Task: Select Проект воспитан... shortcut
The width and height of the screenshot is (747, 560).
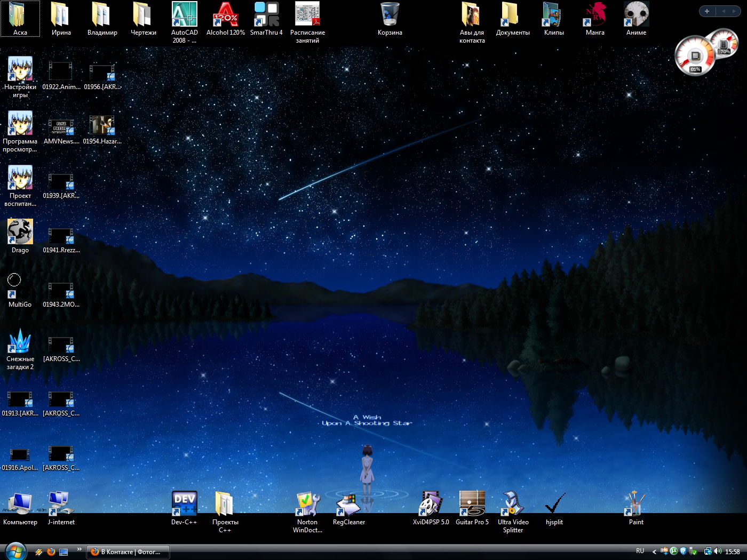Action: coord(20,186)
